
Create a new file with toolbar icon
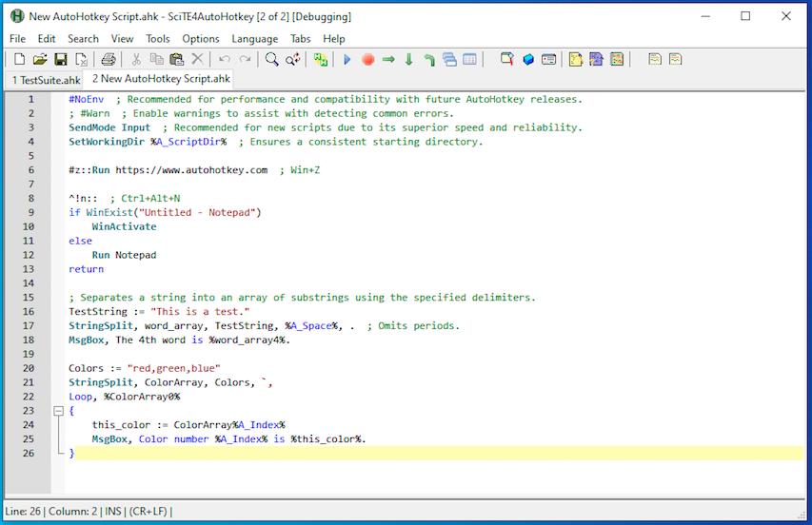tap(19, 60)
